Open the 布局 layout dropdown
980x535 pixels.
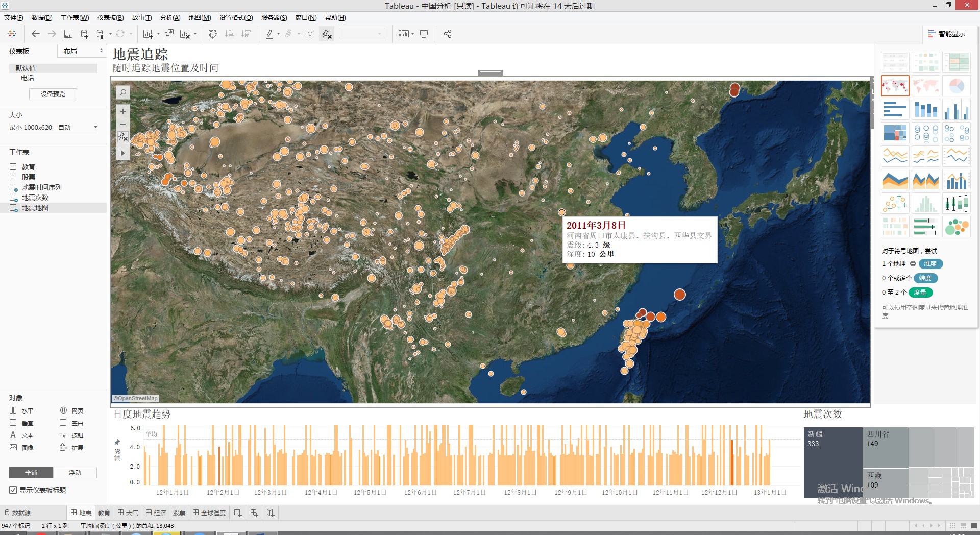[x=82, y=51]
